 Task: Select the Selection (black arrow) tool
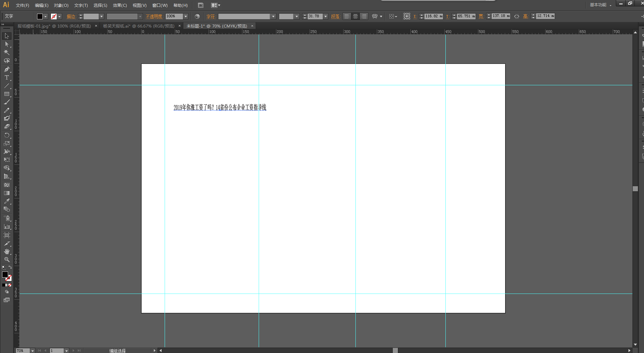(7, 36)
